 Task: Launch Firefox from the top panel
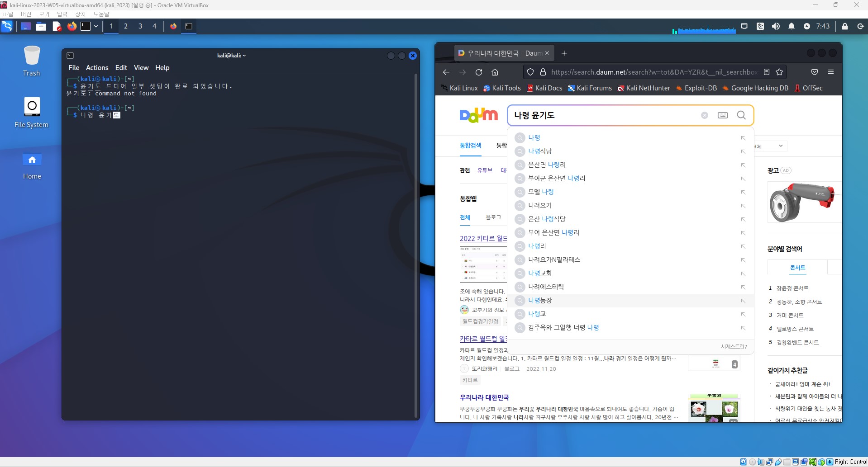[72, 26]
